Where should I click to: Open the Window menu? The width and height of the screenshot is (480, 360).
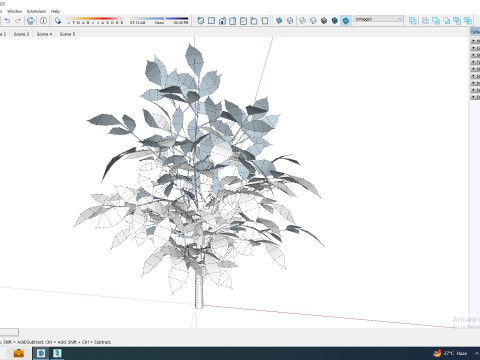(x=14, y=11)
